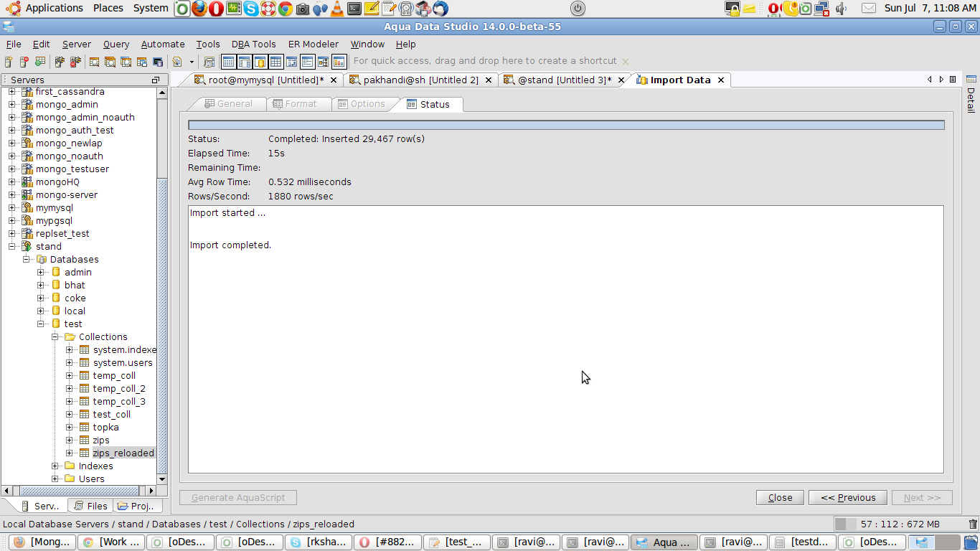
Task: Dismiss the quick access shortcut hint
Action: 625,62
